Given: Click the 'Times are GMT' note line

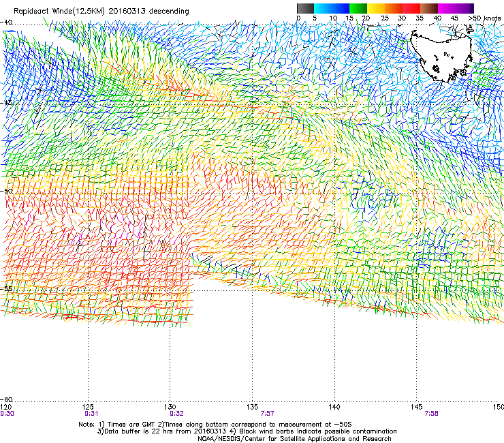Looking at the screenshot, I should click(215, 425).
